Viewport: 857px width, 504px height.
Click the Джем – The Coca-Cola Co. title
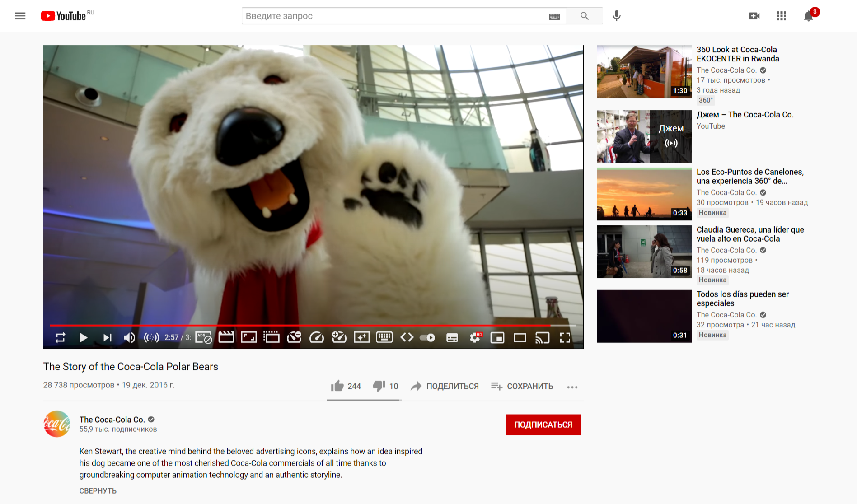coord(745,115)
